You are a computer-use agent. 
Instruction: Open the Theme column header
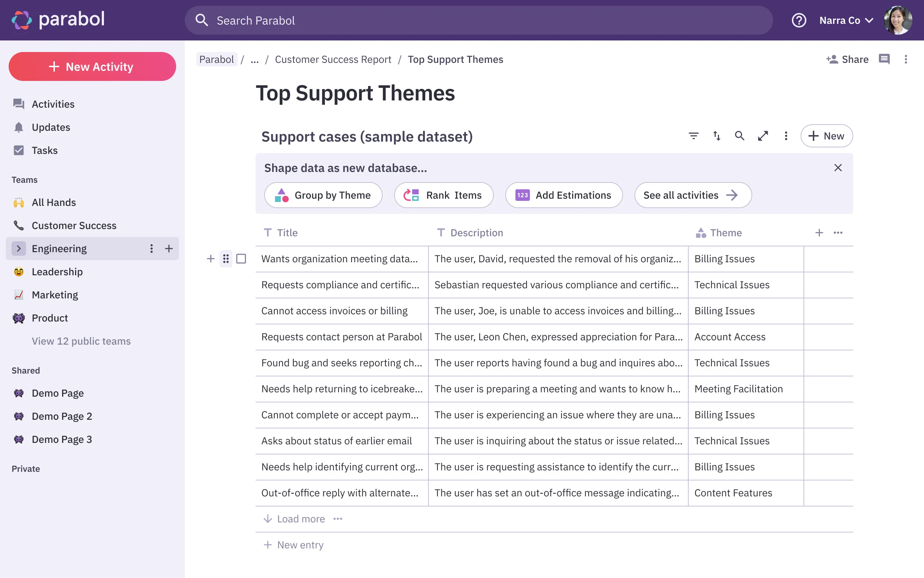coord(719,233)
